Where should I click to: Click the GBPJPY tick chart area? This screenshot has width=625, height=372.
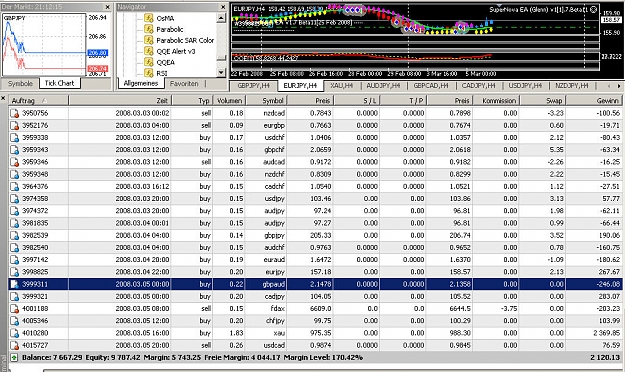pyautogui.click(x=44, y=45)
